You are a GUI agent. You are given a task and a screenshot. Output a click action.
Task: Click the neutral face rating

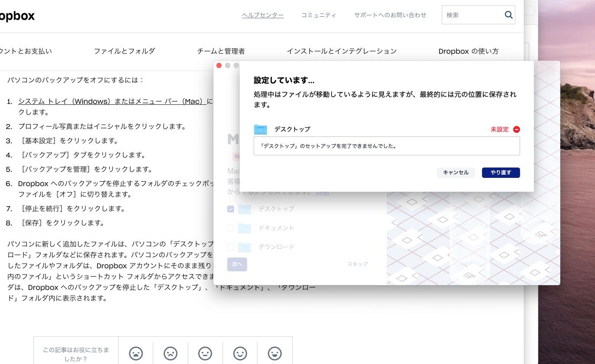205,353
